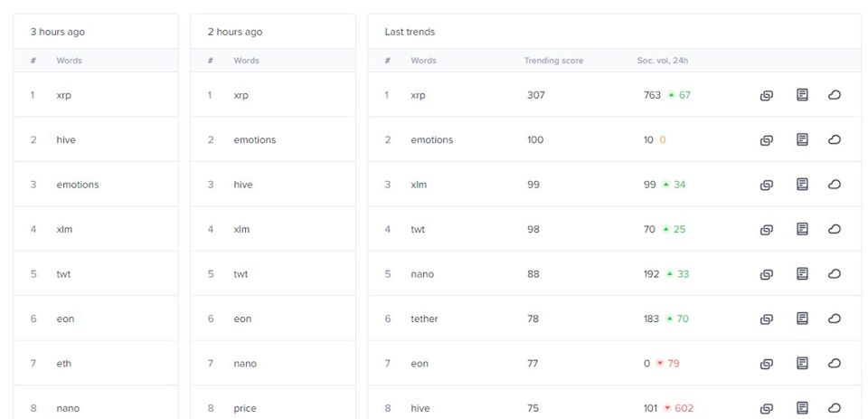Viewport: 868px width, 419px height.
Task: Click the 'Trending score' column header
Action: click(x=553, y=61)
